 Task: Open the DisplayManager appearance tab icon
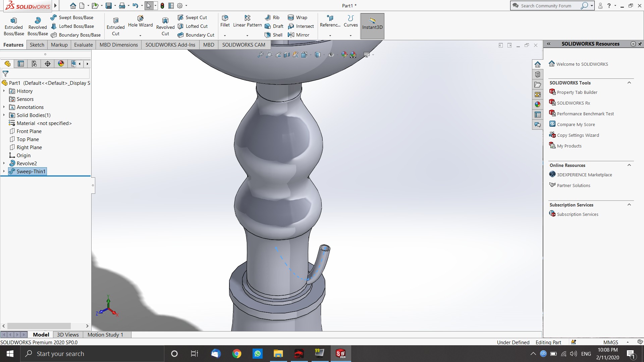pyautogui.click(x=61, y=64)
